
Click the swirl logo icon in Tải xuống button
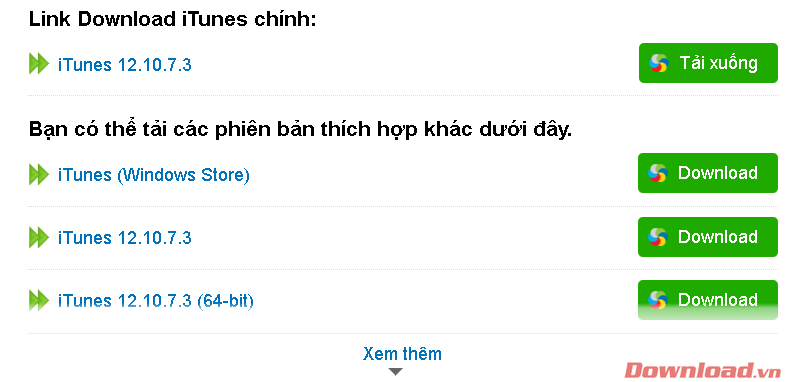pos(659,63)
